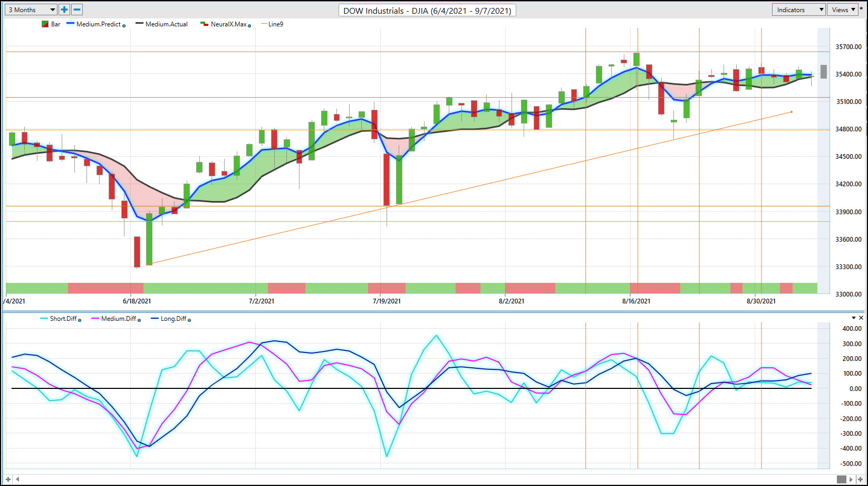The width and height of the screenshot is (868, 486).
Task: Click the plus icon at bottom-right scrollbar end
Action: [861, 479]
